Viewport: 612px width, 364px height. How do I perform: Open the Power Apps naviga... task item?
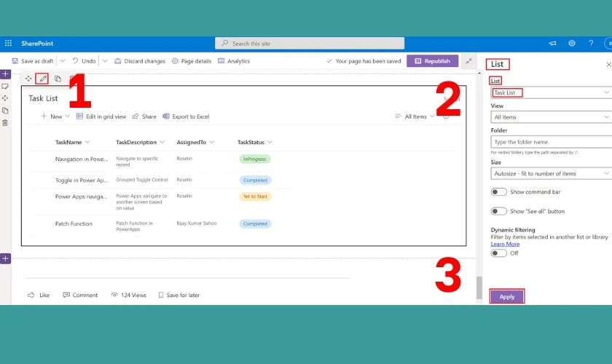[81, 197]
